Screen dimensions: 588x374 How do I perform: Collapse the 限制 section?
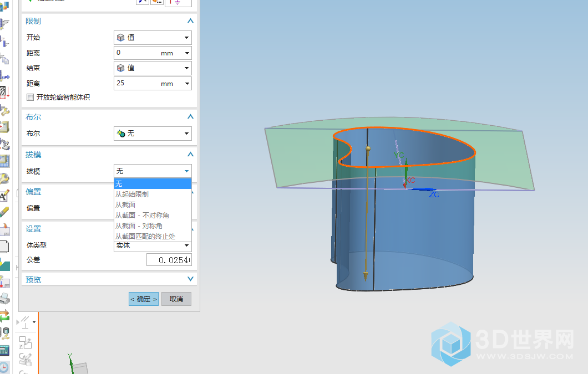pos(190,21)
